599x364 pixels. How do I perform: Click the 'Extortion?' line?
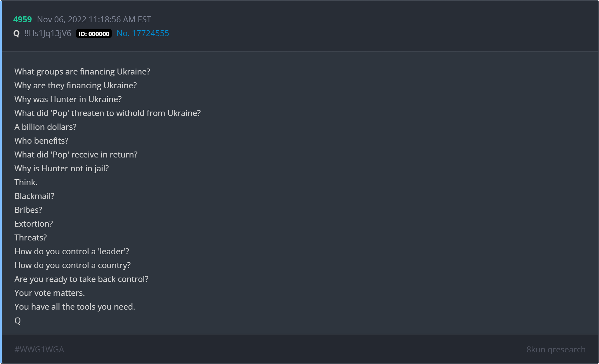(34, 224)
